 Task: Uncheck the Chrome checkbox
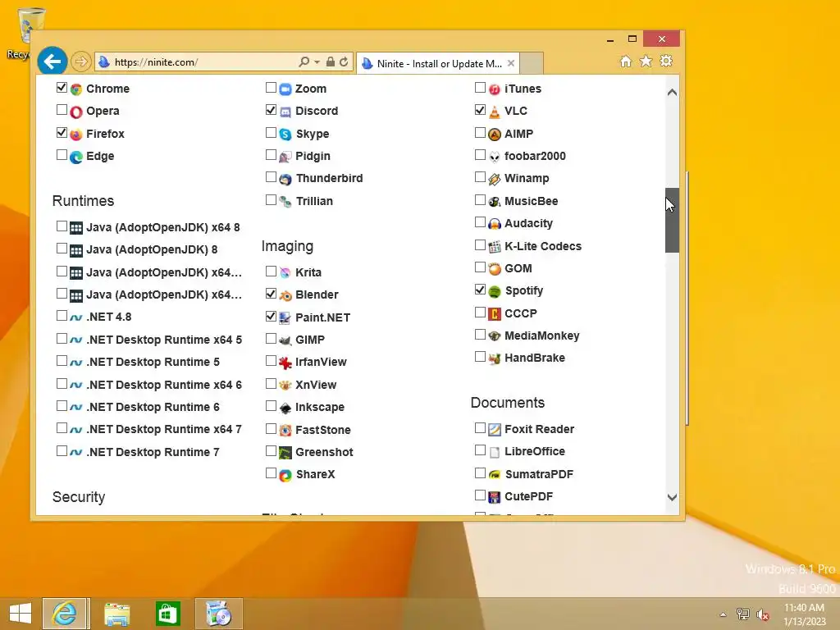pos(62,87)
